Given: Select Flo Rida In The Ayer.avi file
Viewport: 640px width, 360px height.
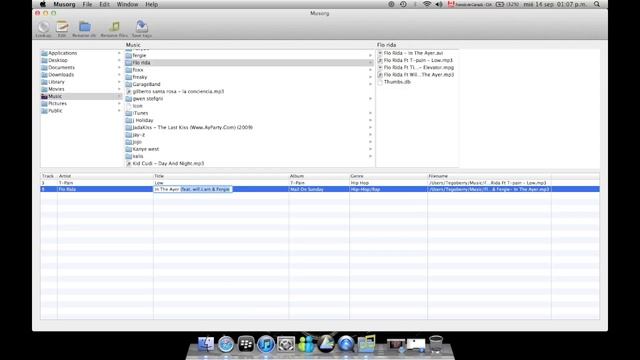Looking at the screenshot, I should (413, 53).
